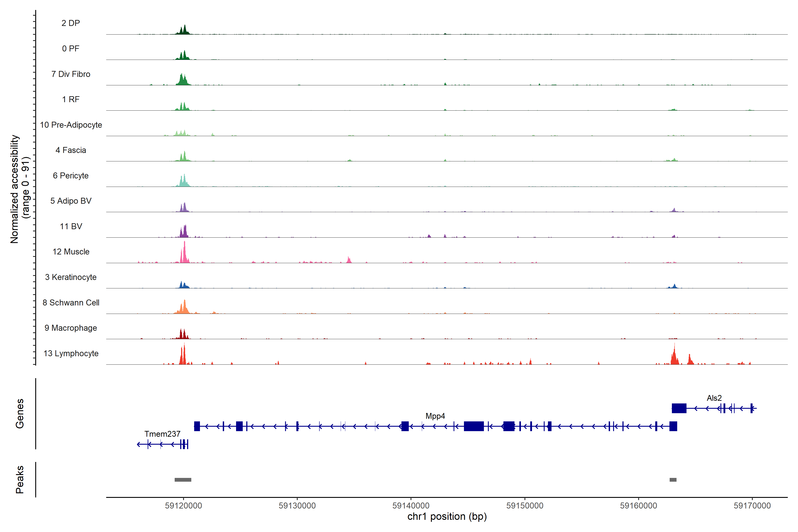This screenshot has height=532, width=798.
Task: Click the right gray peak bar
Action: pos(673,480)
